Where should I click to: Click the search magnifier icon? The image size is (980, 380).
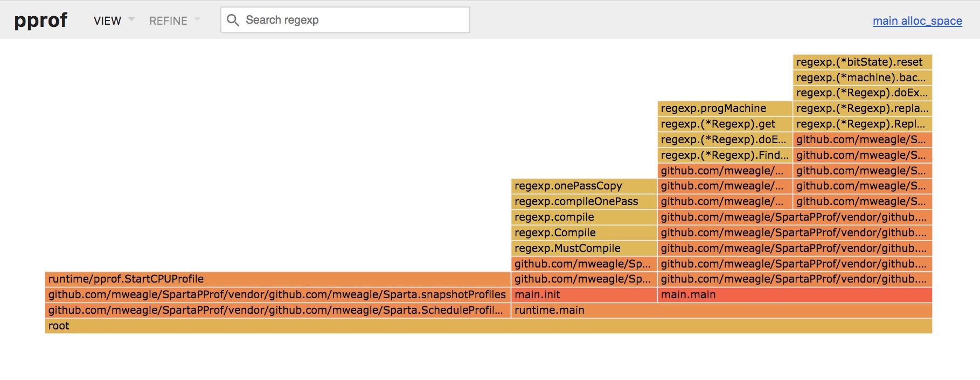point(233,20)
